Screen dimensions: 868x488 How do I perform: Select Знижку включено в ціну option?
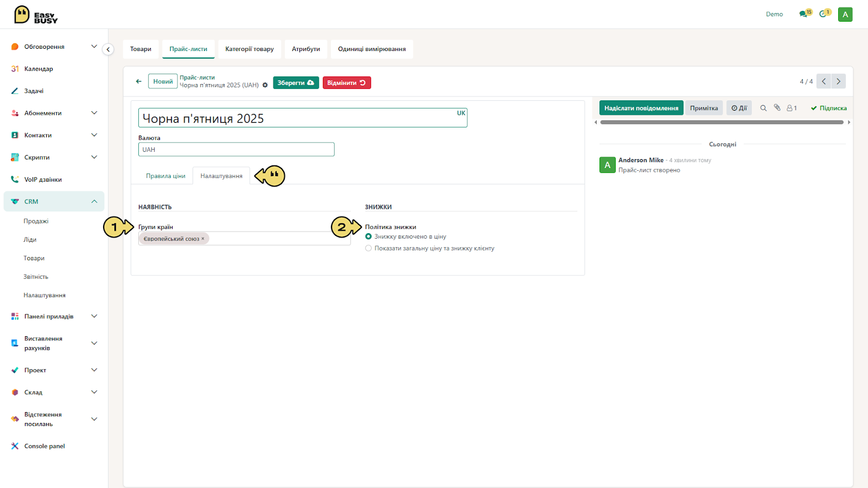pos(368,236)
